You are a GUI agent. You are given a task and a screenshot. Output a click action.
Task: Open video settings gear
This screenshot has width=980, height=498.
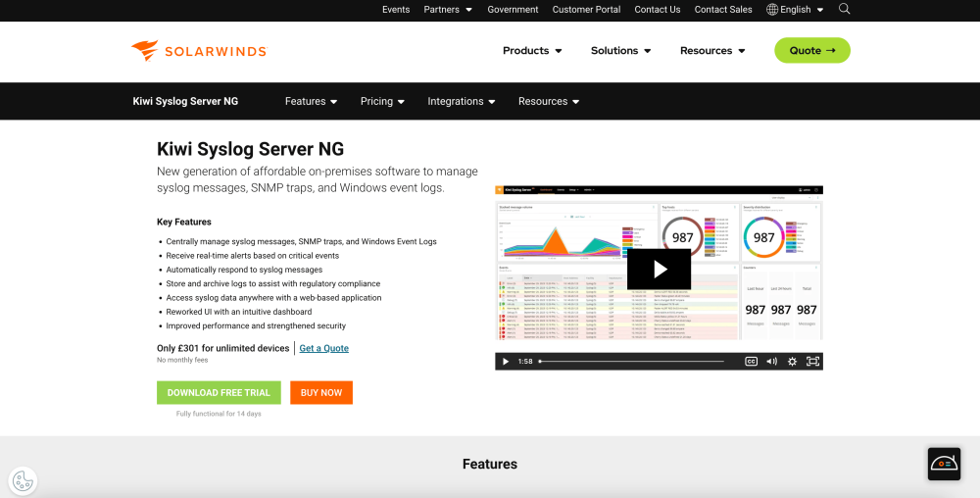(792, 361)
